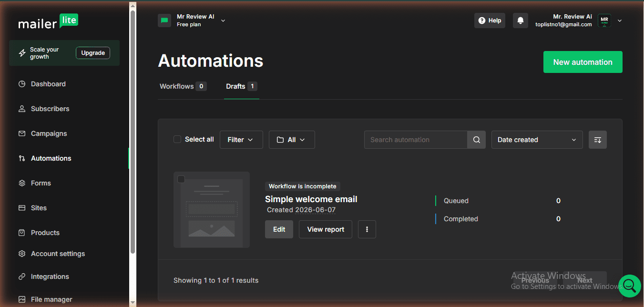Click the Workflow is incomplete badge
Screen dimensions: 644x307
(303, 186)
